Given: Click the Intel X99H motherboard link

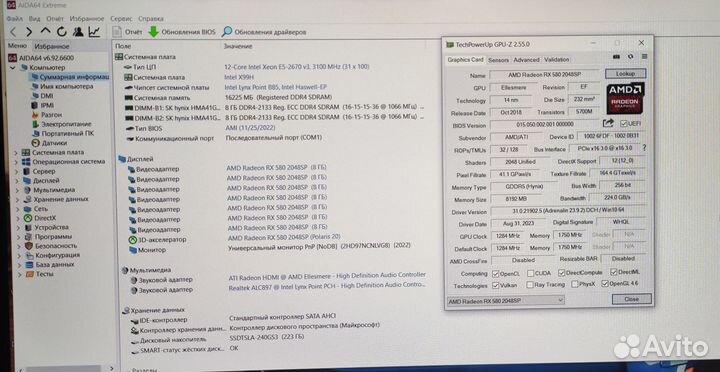Looking at the screenshot, I should (239, 77).
